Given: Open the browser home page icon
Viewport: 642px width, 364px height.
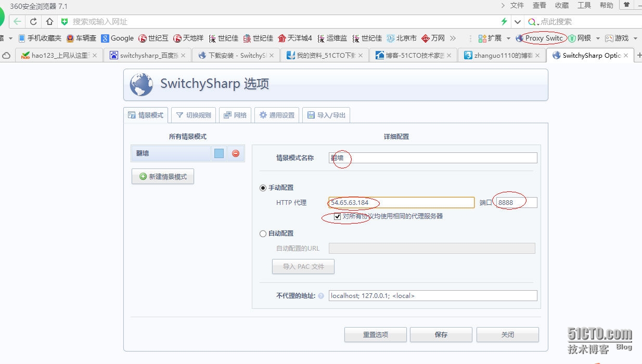Looking at the screenshot, I should coord(49,21).
